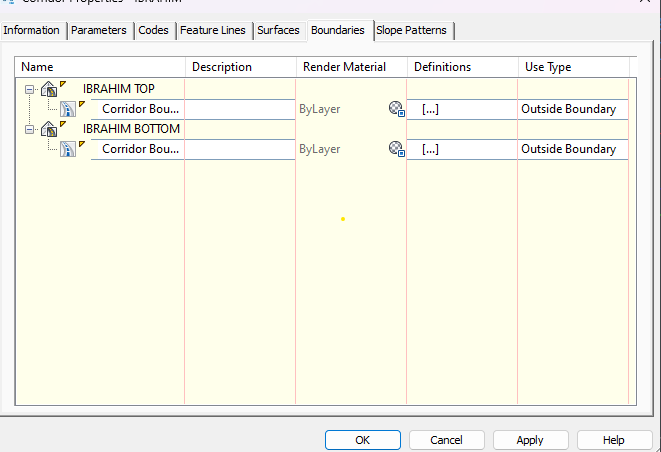Image resolution: width=661 pixels, height=452 pixels.
Task: Click corridor boundary icon under IBRAHIM TOP
Action: click(67, 109)
